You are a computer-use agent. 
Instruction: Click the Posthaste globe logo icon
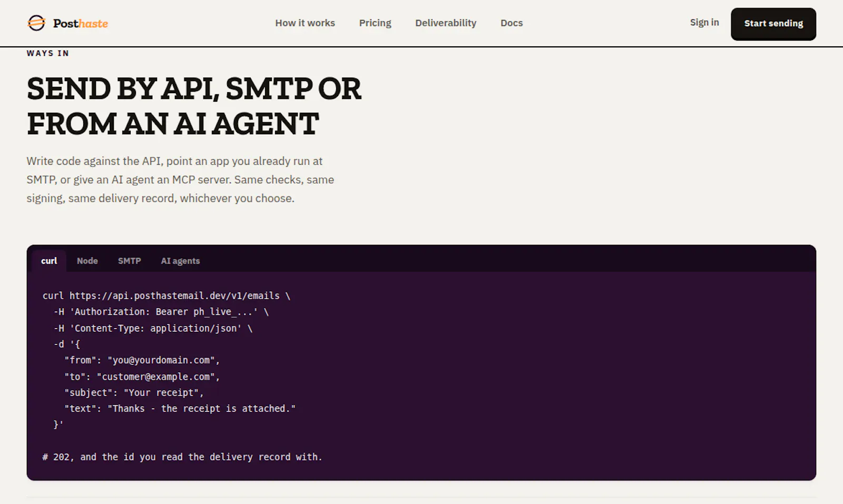coord(36,23)
